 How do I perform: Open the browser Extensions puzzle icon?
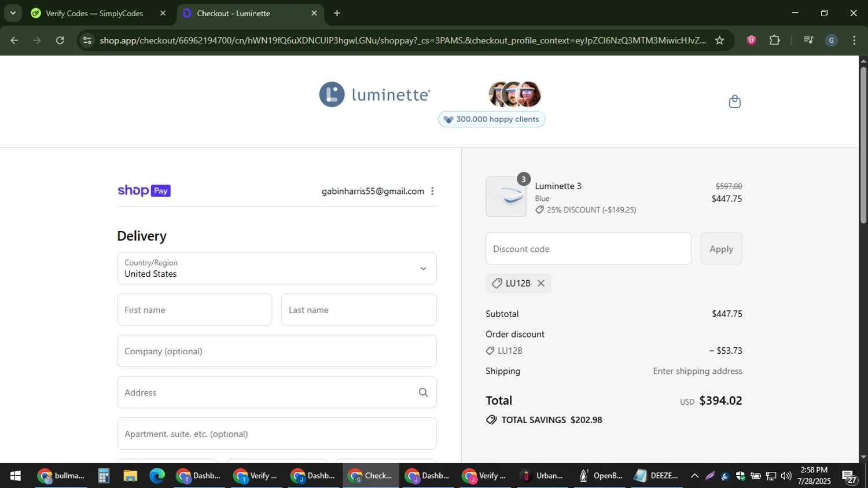[774, 40]
